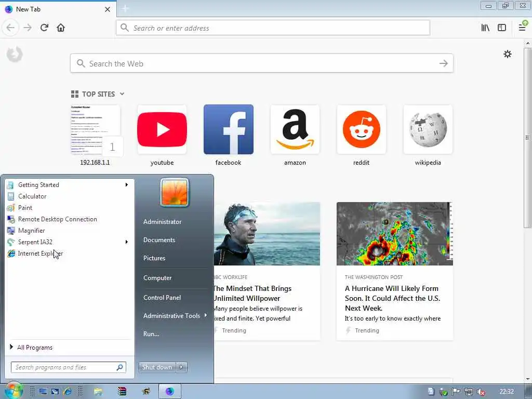
Task: Open the reddit top site tile
Action: (x=362, y=129)
